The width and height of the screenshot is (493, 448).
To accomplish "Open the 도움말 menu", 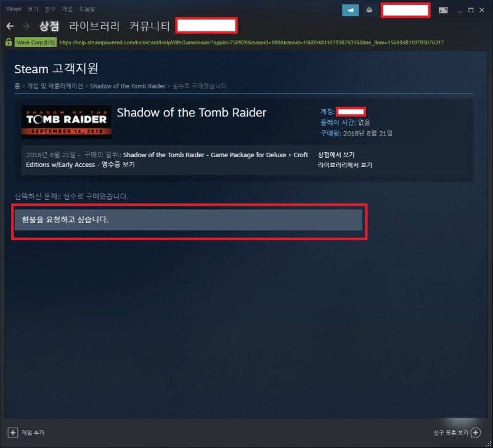I will [x=87, y=9].
